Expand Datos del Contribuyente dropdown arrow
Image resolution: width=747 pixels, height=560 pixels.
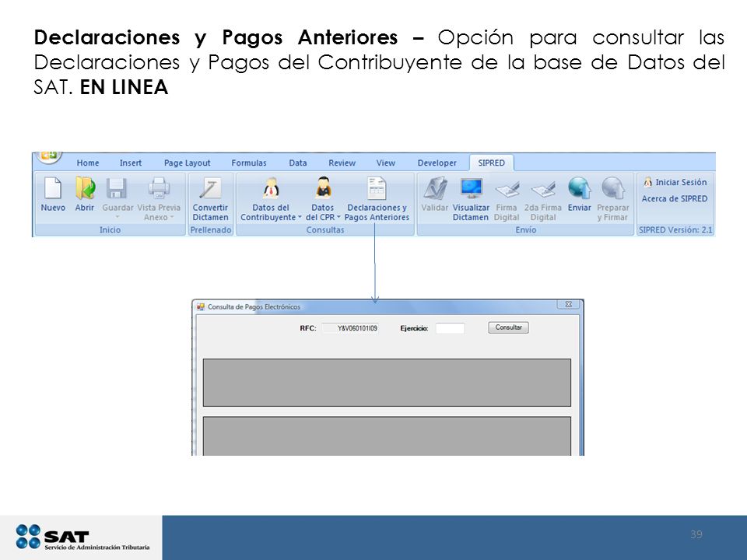[x=300, y=217]
